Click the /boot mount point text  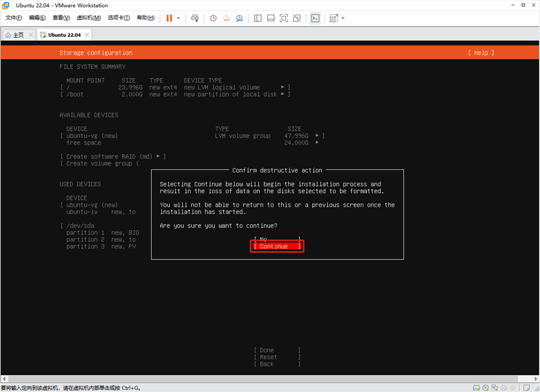pyautogui.click(x=75, y=95)
